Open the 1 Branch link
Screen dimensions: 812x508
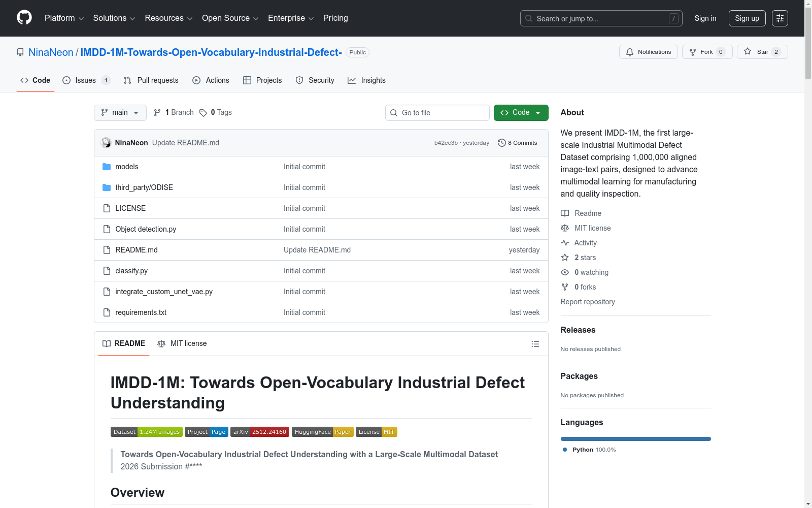click(174, 113)
